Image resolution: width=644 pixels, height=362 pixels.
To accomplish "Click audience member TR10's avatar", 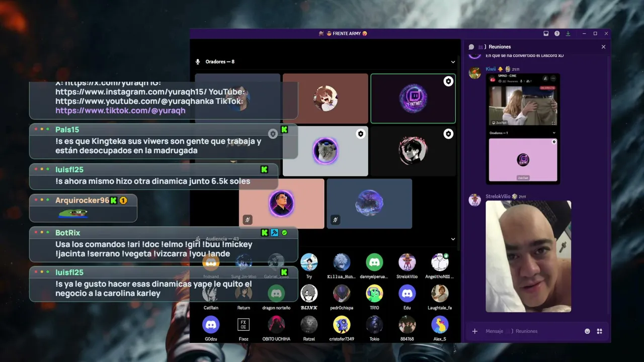I will [x=374, y=293].
